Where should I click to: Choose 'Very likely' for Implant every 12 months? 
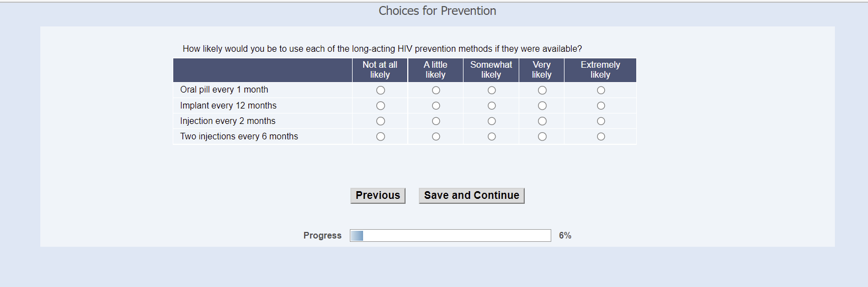(542, 106)
